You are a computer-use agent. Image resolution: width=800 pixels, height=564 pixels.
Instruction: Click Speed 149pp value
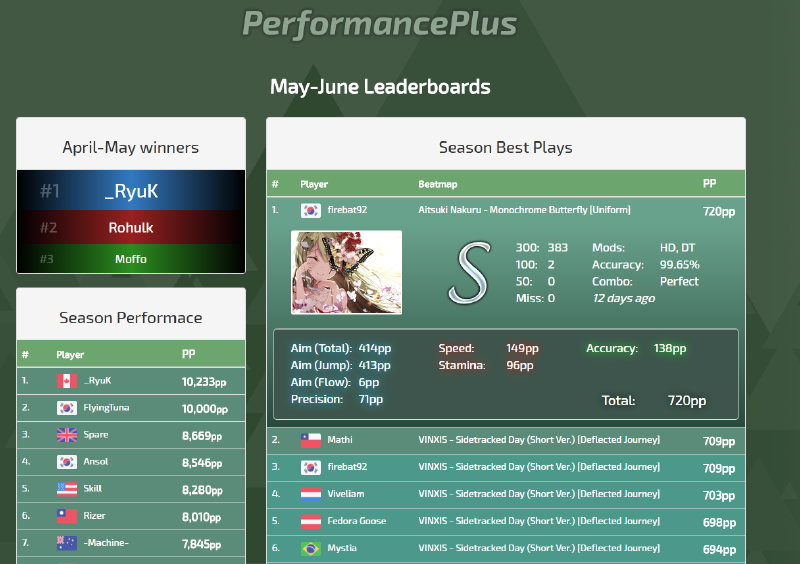[x=522, y=349]
